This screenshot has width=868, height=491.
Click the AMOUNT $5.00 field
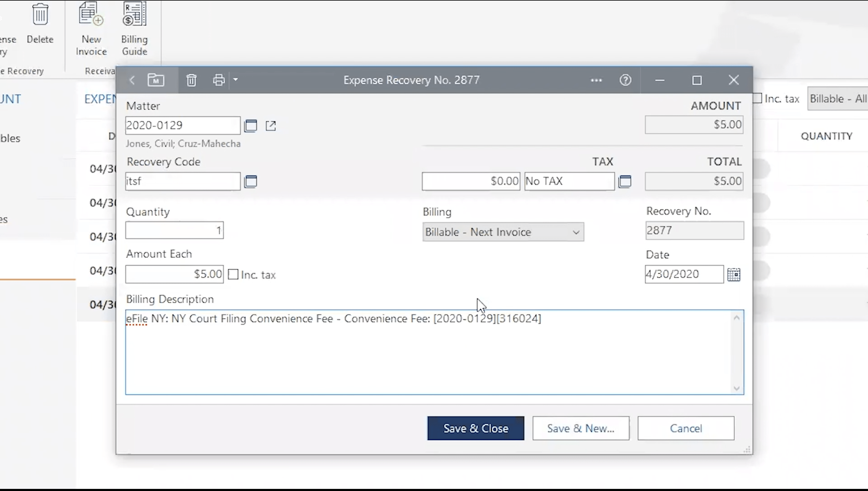(x=694, y=125)
